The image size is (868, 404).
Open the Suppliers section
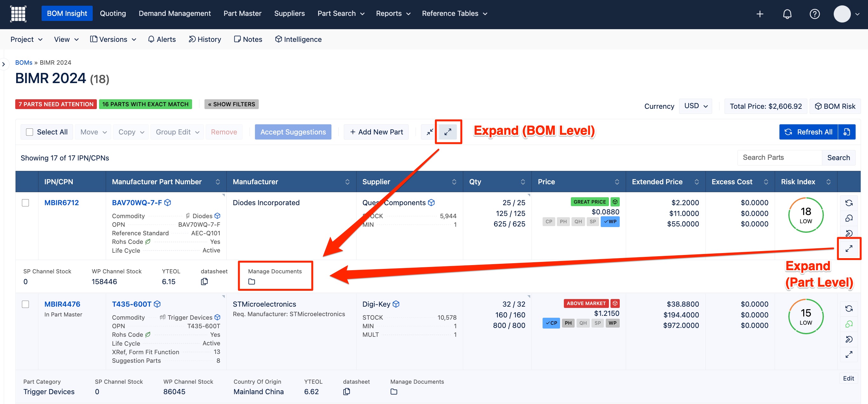tap(290, 13)
